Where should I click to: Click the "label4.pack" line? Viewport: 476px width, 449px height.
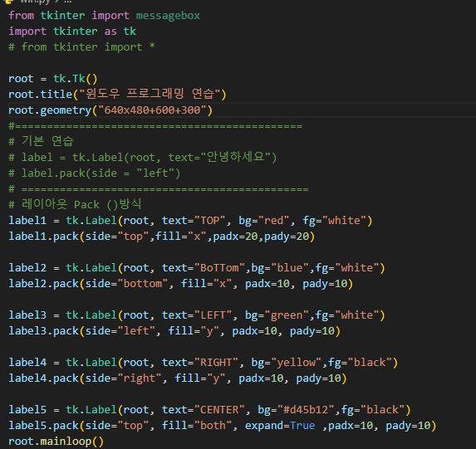tap(178, 378)
